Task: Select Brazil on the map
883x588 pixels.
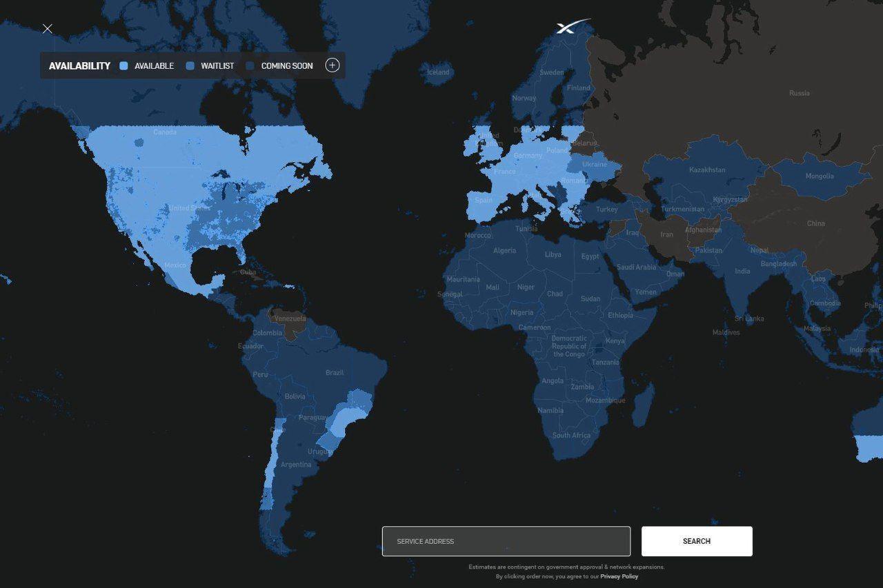Action: 335,373
